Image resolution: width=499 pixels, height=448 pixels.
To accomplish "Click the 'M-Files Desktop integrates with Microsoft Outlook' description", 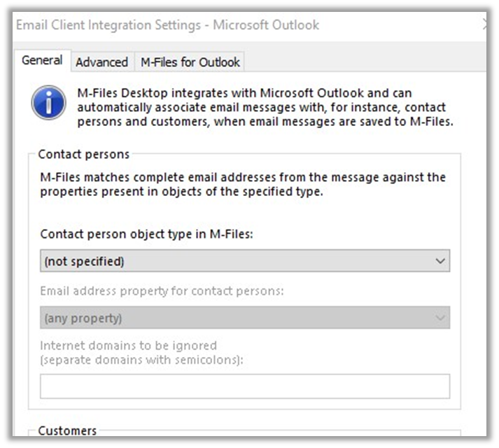I will coord(265,107).
